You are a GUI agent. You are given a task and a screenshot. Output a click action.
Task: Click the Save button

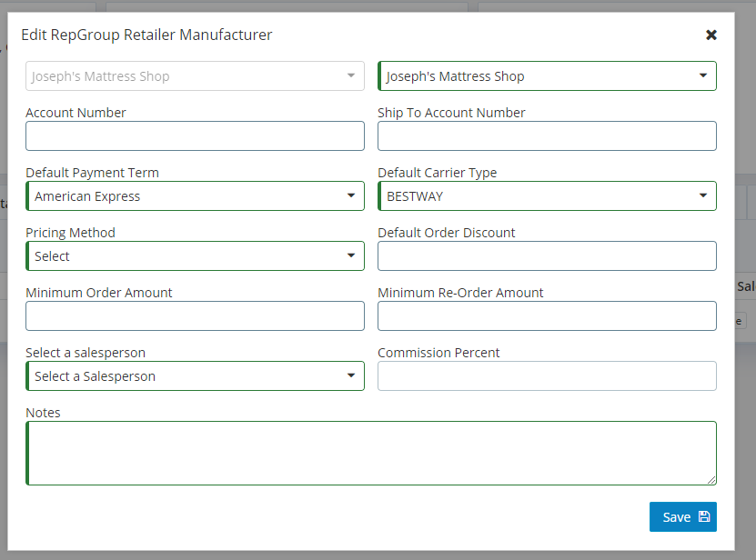(x=682, y=517)
